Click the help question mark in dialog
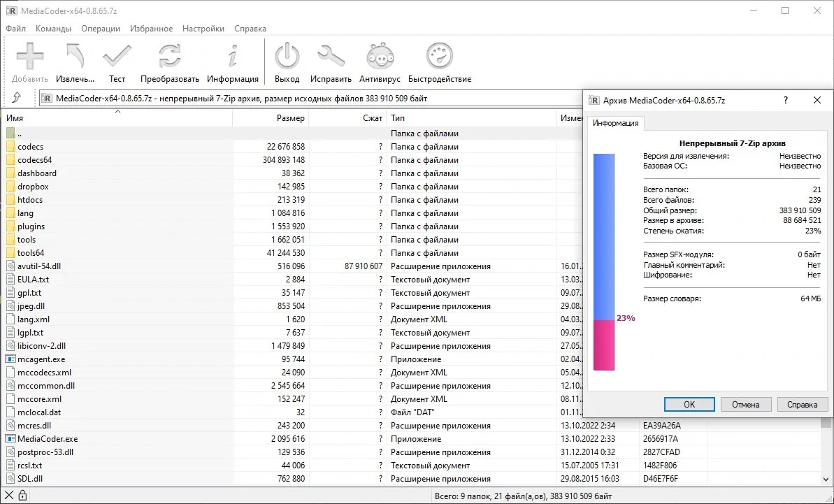The width and height of the screenshot is (834, 504). (786, 100)
